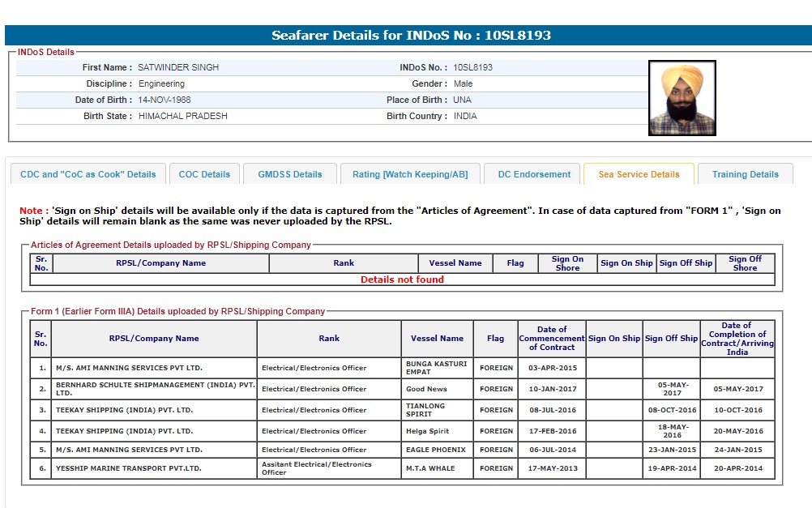Open the GMDSS Details tab

pyautogui.click(x=289, y=174)
